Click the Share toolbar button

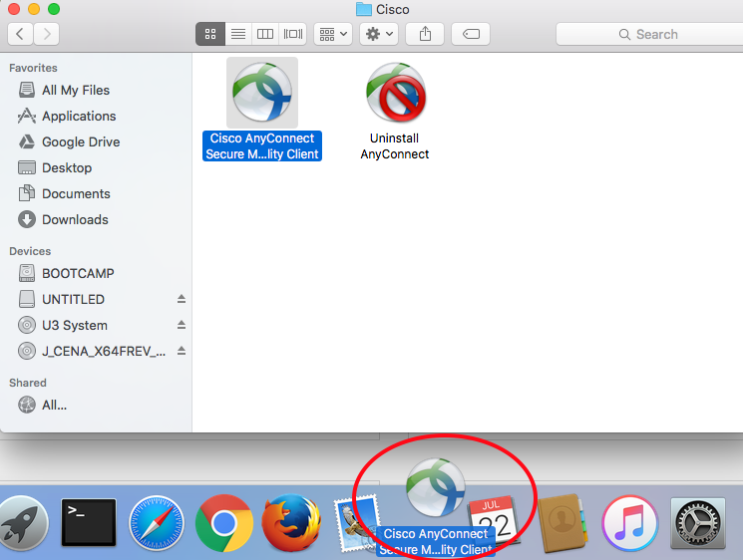pos(425,34)
